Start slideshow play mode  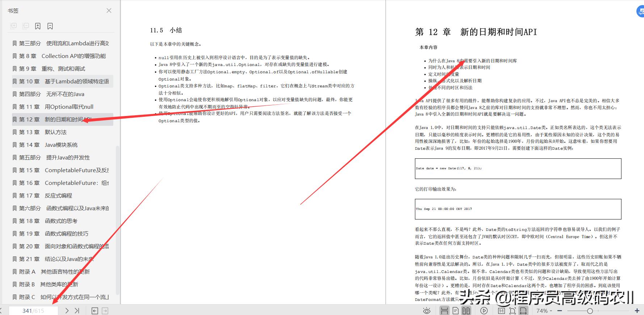pyautogui.click(x=484, y=311)
